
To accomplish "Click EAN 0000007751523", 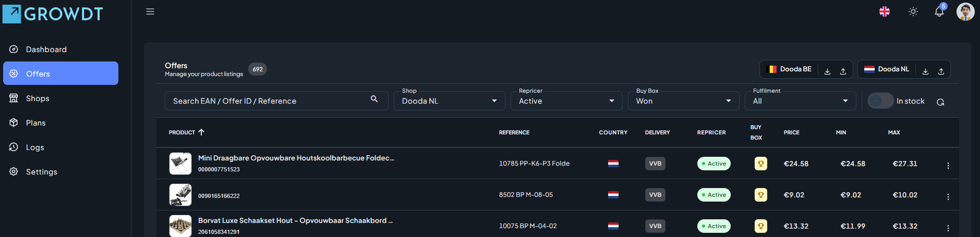I will click(219, 169).
